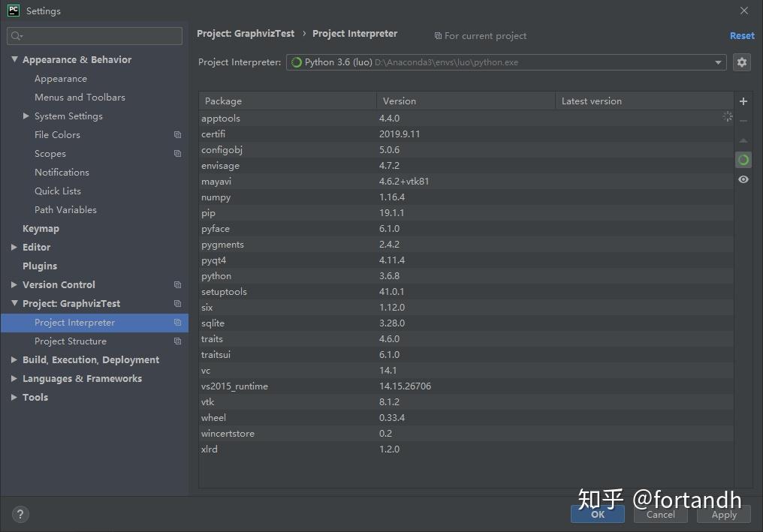Click the install new package plus icon
Image resolution: width=763 pixels, height=532 pixels.
coord(743,101)
